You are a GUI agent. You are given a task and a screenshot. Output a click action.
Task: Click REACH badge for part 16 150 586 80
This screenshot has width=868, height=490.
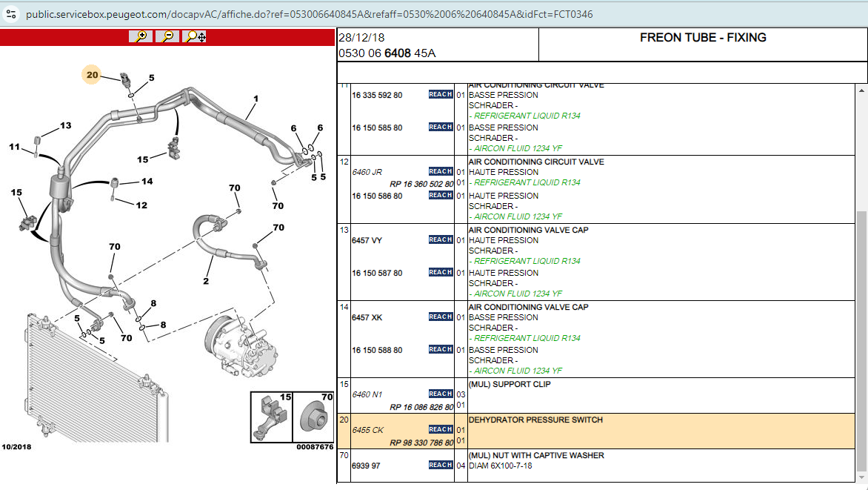[441, 195]
